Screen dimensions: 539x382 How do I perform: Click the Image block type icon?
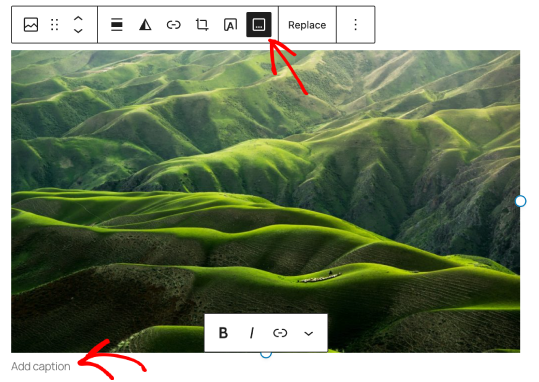[31, 25]
